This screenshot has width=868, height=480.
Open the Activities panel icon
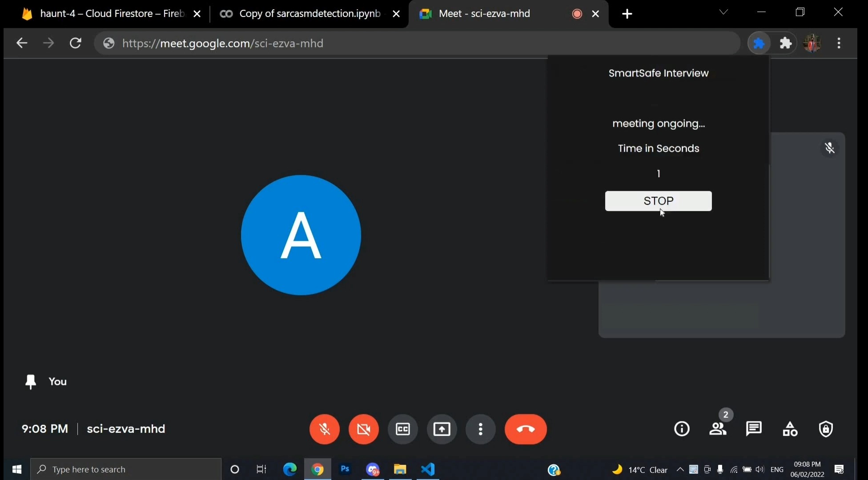[790, 429]
